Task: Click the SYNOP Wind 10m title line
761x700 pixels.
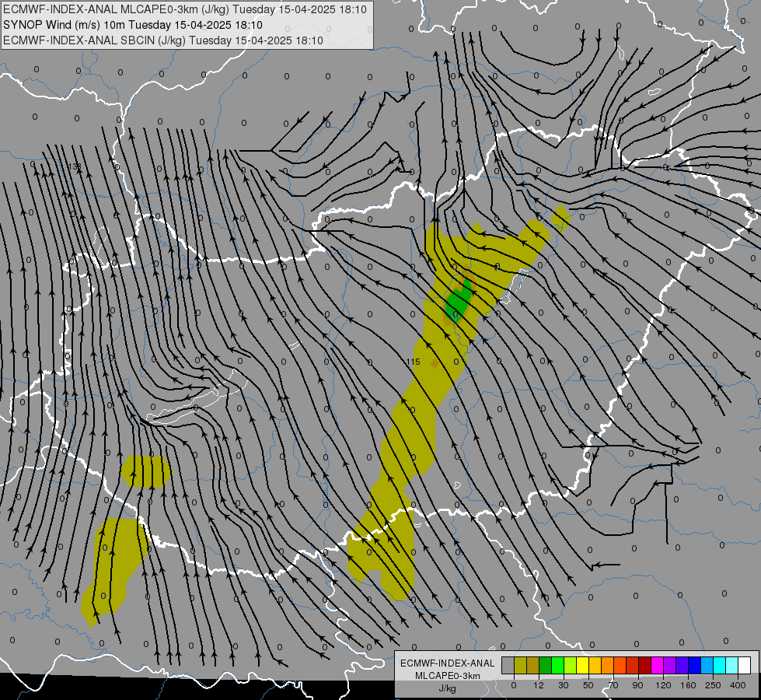Action: pos(133,25)
